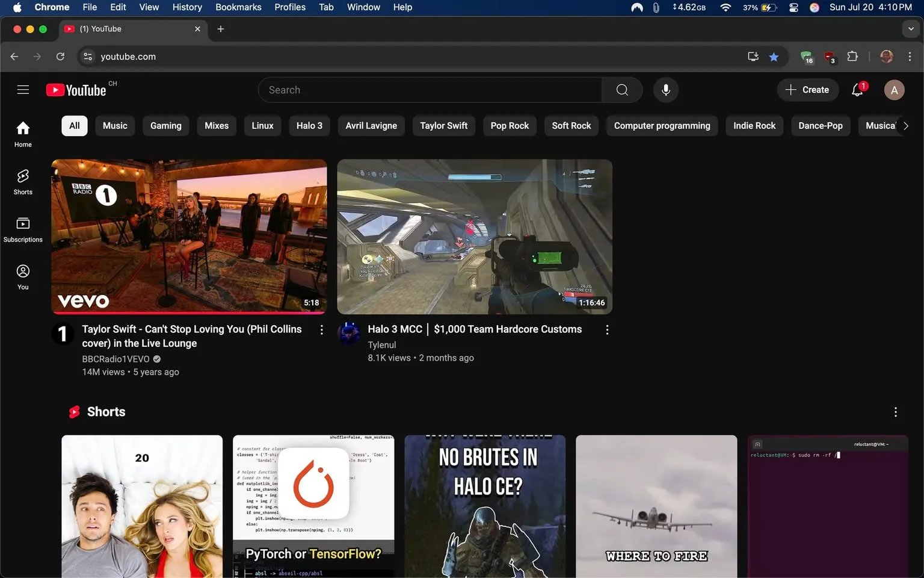Click the search magnifier icon
Viewport: 924px width, 578px height.
[x=622, y=89]
